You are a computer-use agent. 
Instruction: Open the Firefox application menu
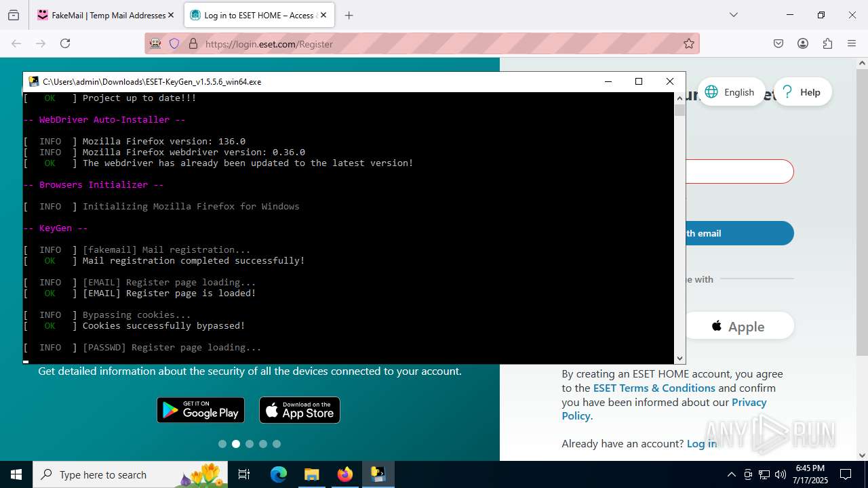click(852, 43)
